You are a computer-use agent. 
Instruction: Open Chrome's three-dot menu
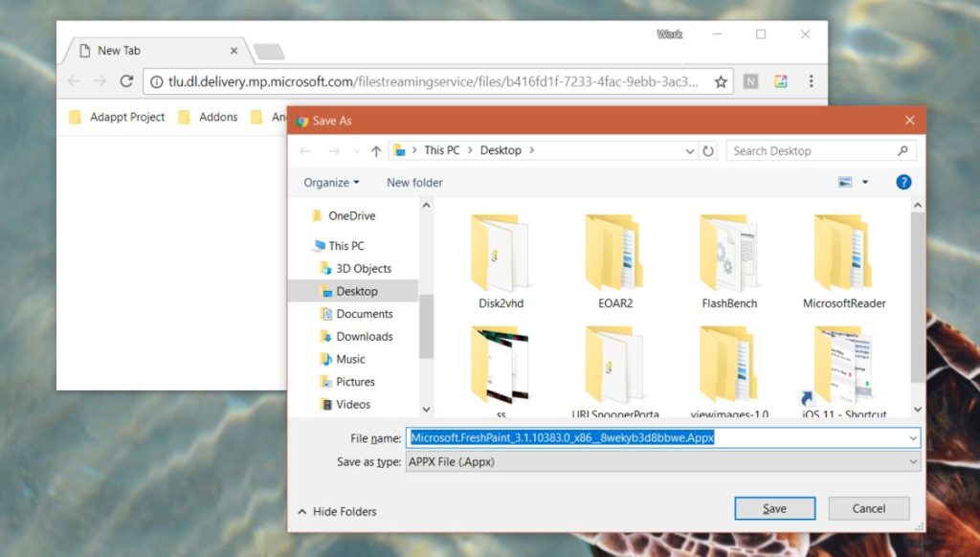(x=811, y=81)
